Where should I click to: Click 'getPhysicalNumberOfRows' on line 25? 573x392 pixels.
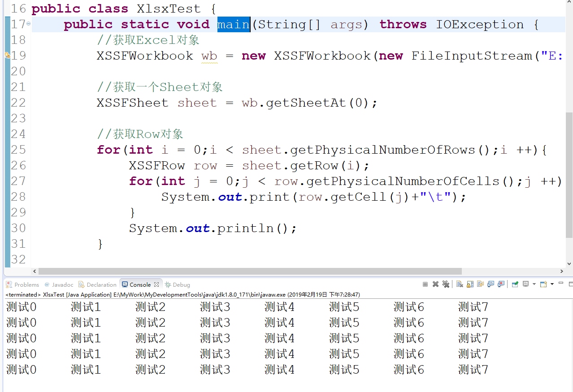pos(382,150)
